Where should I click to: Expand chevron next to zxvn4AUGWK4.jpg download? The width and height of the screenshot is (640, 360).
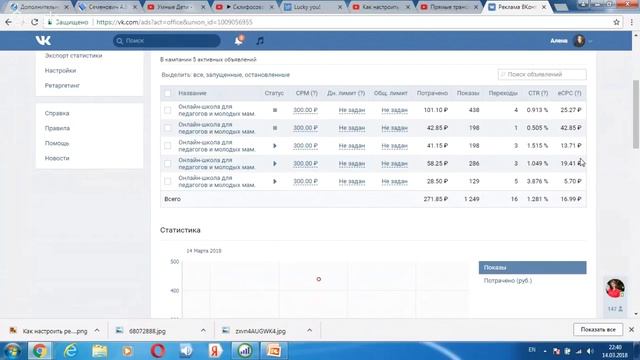[x=309, y=331]
